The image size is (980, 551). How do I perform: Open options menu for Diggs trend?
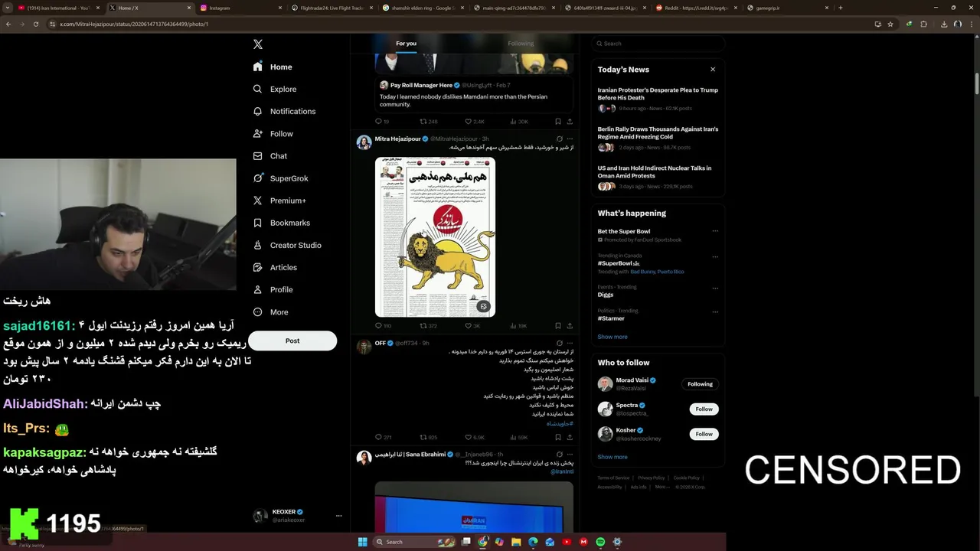point(715,289)
